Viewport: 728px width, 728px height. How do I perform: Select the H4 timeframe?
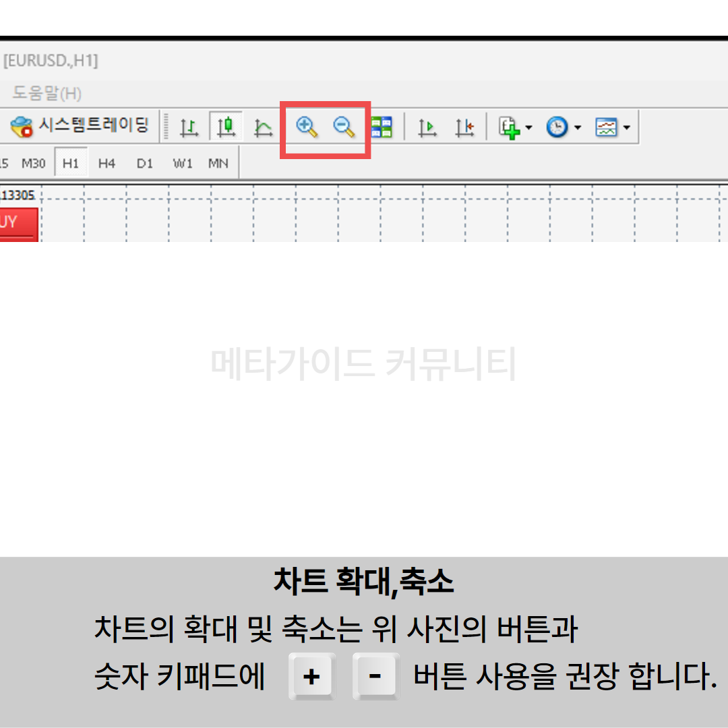click(107, 163)
